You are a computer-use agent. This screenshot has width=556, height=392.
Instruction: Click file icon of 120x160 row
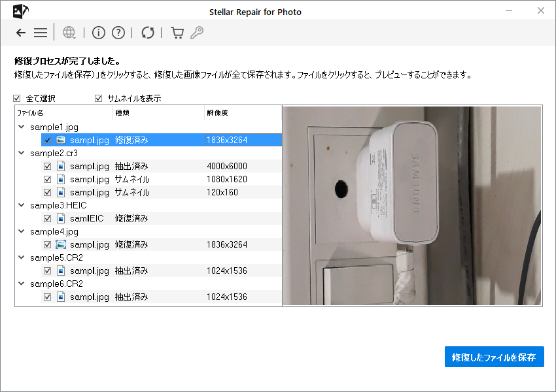(x=61, y=192)
